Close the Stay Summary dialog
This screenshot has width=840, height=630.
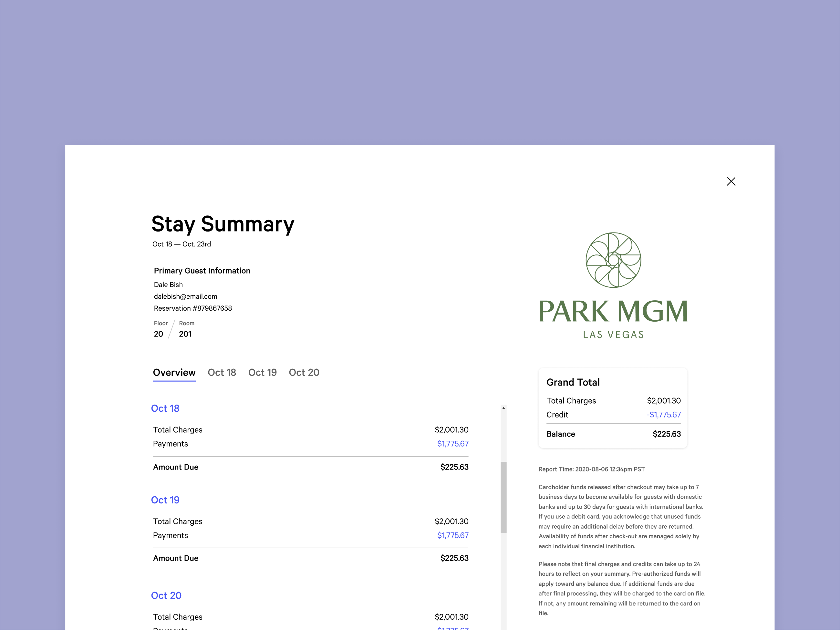731,181
